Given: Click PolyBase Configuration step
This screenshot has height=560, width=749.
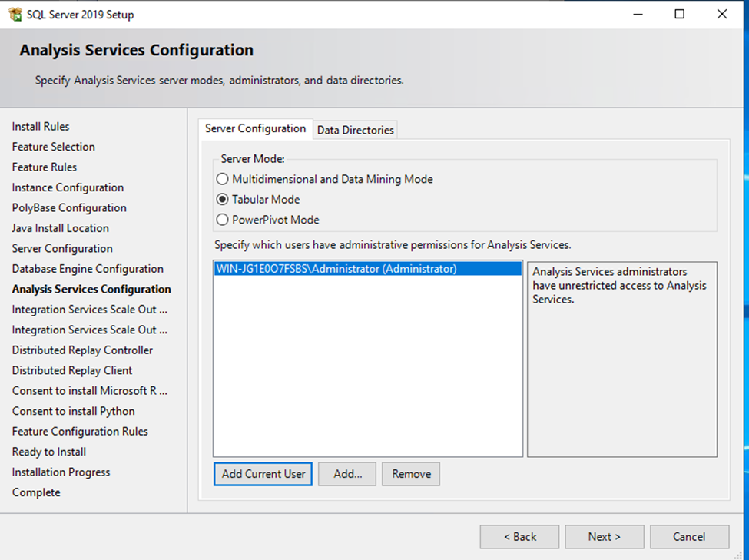Looking at the screenshot, I should pyautogui.click(x=69, y=208).
